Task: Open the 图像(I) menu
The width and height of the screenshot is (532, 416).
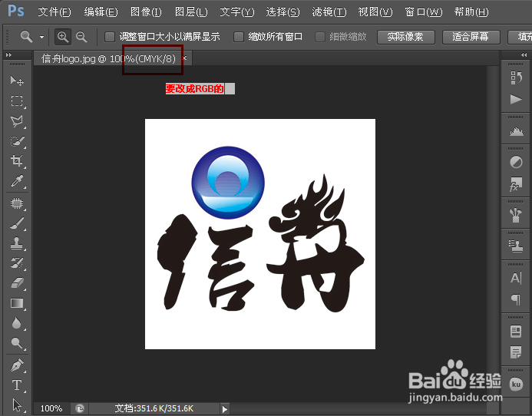Action: [146, 12]
